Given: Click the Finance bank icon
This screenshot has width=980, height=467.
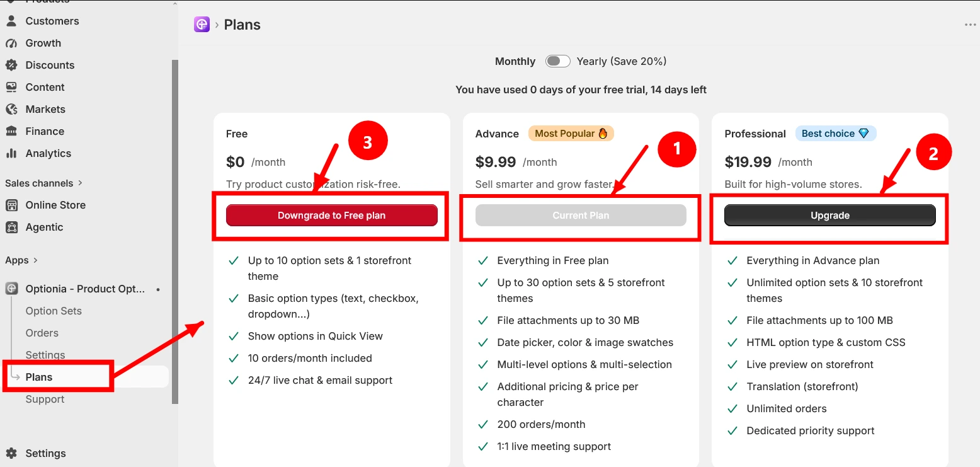Looking at the screenshot, I should click(x=11, y=131).
